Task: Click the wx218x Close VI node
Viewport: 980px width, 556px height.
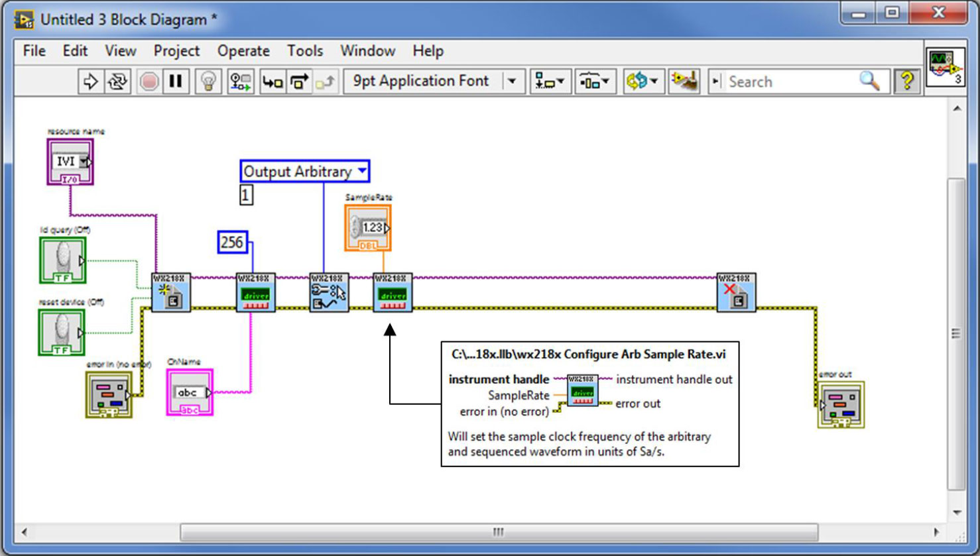Action: (x=736, y=292)
